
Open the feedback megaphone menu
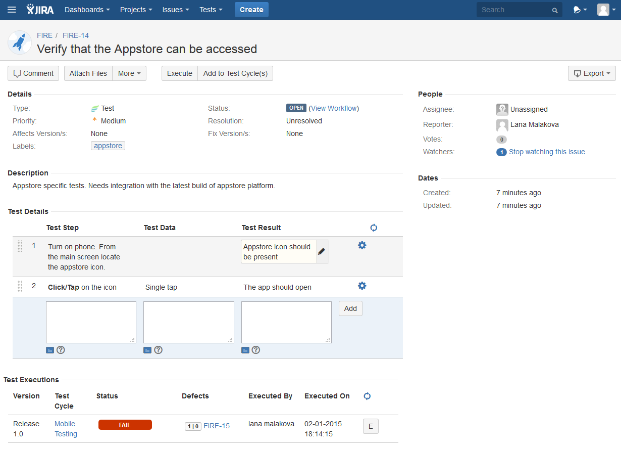point(579,10)
